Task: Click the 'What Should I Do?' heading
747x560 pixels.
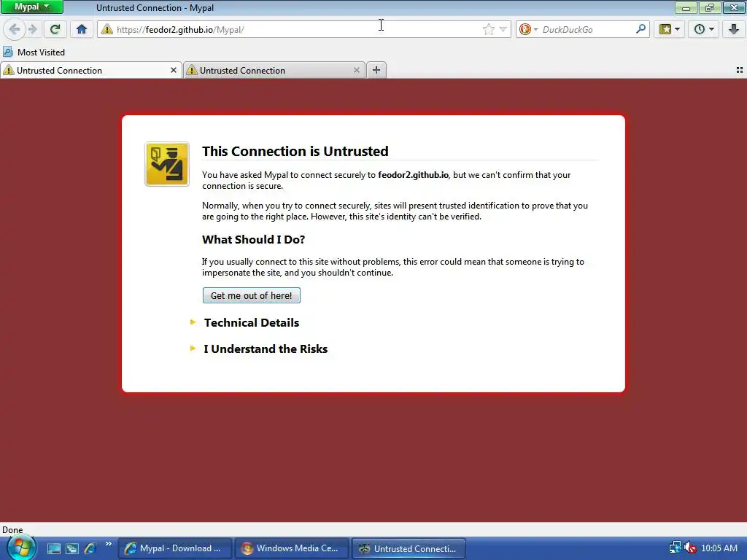Action: click(x=253, y=239)
